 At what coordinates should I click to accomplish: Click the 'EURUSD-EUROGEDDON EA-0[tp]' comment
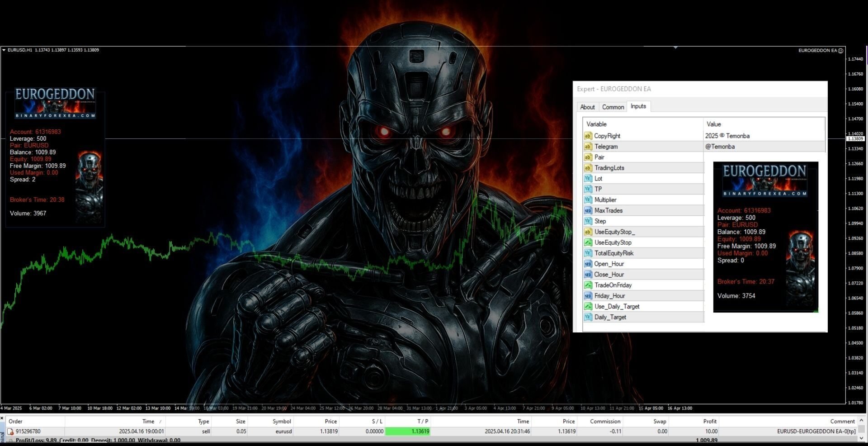coord(816,432)
